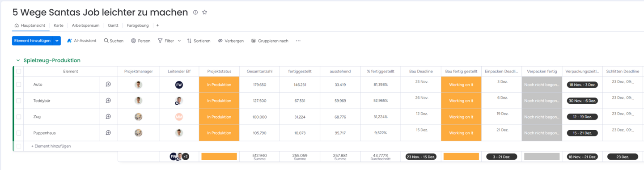The image size is (644, 170).
Task: Click the Projektmanager avatar in Zug row
Action: tap(139, 117)
